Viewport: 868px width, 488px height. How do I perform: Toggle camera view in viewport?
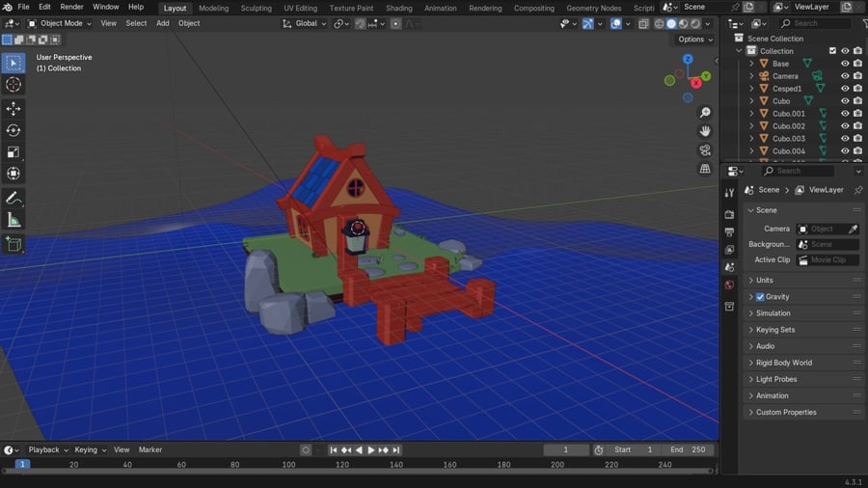[705, 149]
